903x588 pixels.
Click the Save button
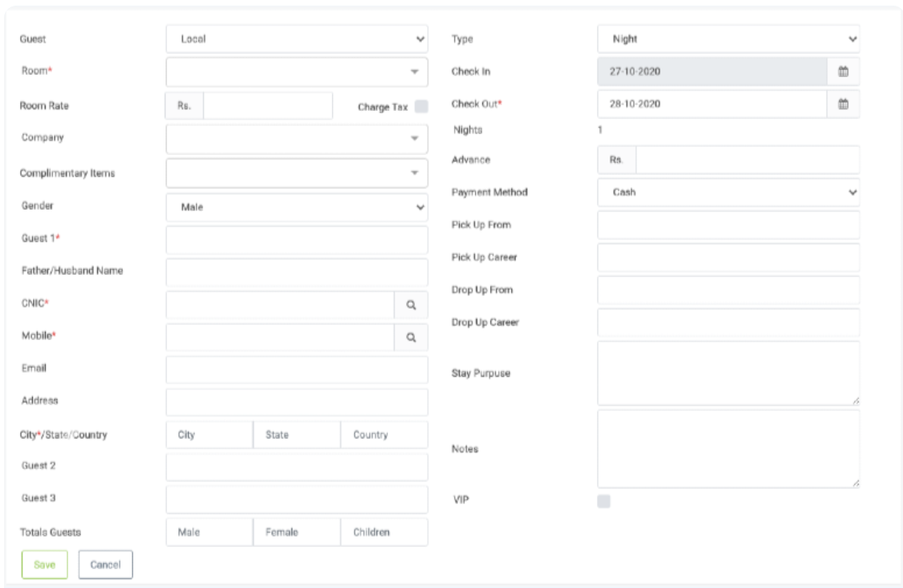[x=44, y=565]
